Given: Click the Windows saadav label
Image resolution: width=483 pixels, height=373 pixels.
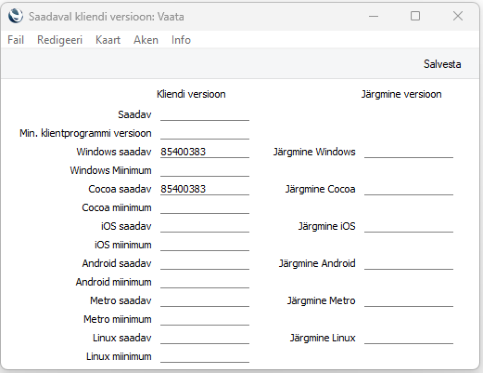Looking at the screenshot, I should (x=114, y=152).
